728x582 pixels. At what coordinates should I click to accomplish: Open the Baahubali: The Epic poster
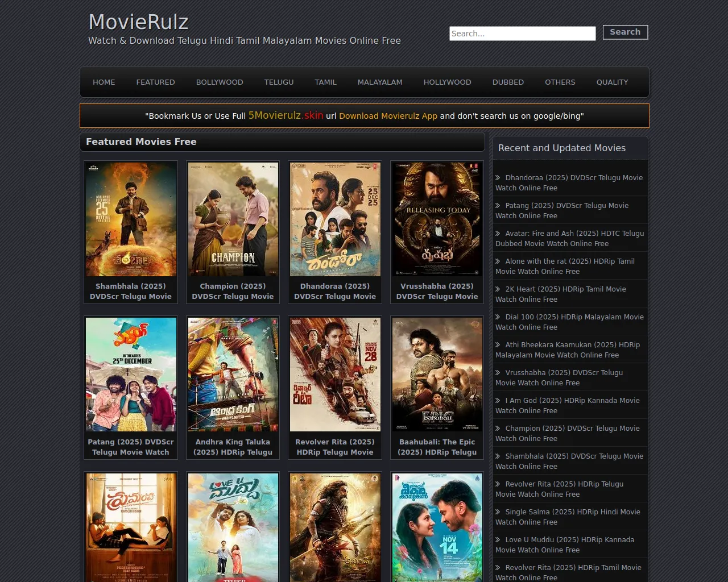click(437, 375)
